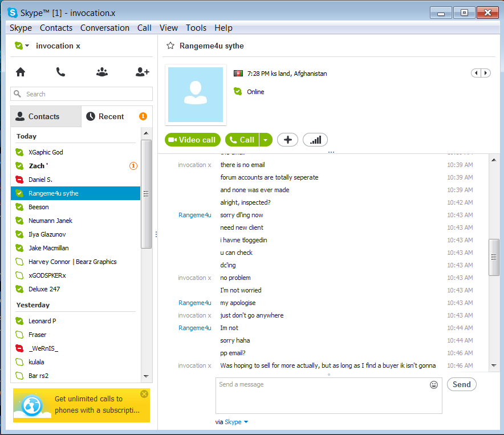Click Daniel S. do-not-disturb status icon
The height and width of the screenshot is (435, 504).
19,180
